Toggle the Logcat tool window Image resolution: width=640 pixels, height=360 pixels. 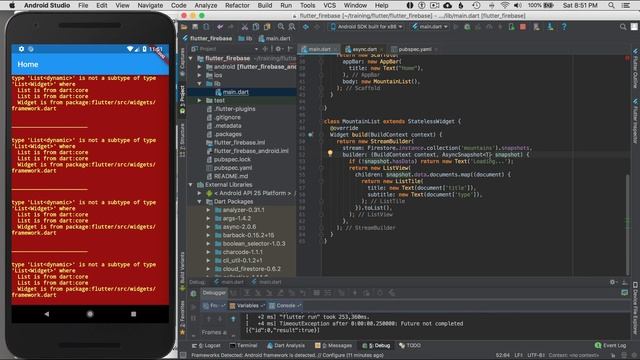point(206,345)
